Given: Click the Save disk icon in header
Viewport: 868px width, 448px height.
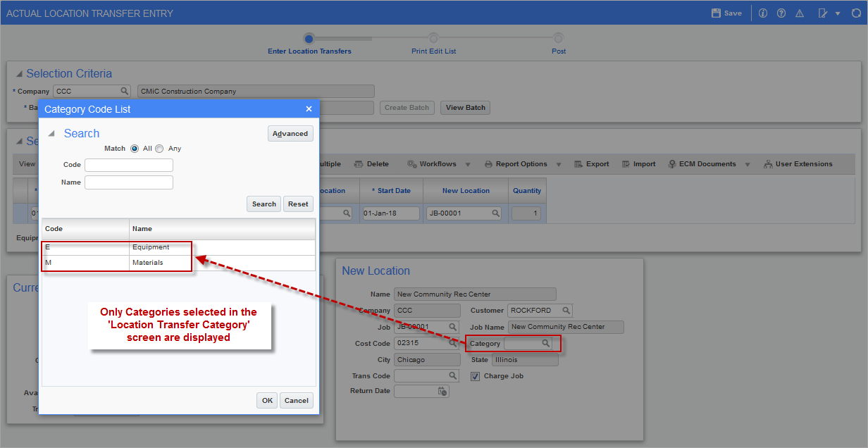Looking at the screenshot, I should coord(716,13).
